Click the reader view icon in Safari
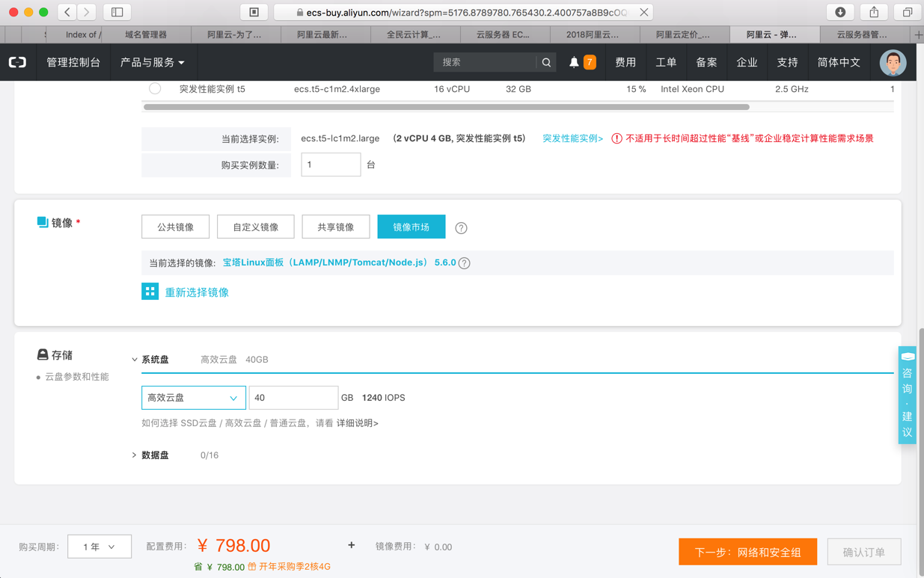 pyautogui.click(x=254, y=12)
